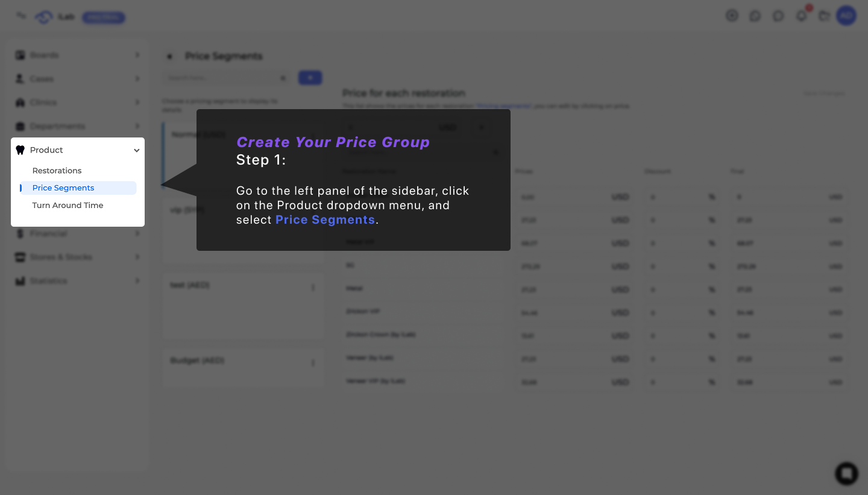
Task: Click the blue plus button to add segment
Action: point(310,78)
